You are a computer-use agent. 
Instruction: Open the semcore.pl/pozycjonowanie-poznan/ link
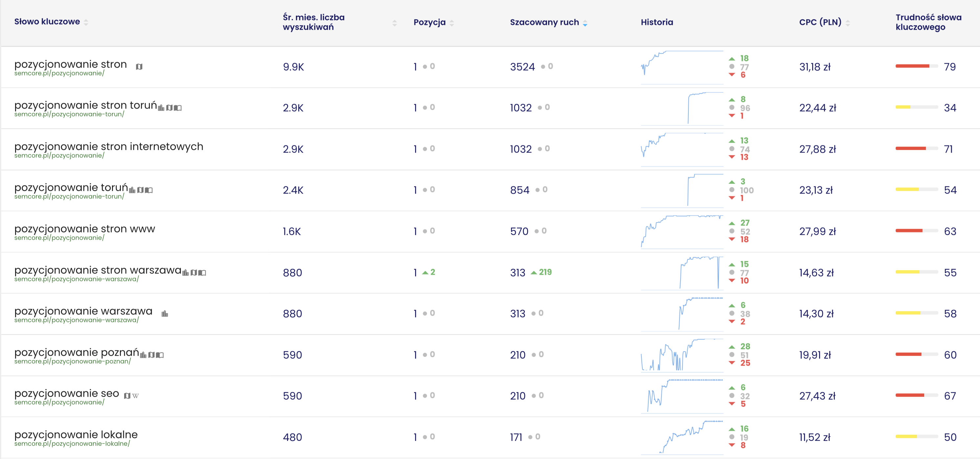tap(73, 361)
